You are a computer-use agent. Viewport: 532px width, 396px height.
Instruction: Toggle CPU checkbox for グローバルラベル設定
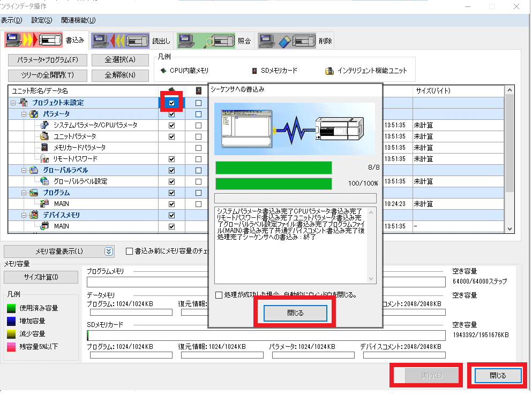[171, 181]
